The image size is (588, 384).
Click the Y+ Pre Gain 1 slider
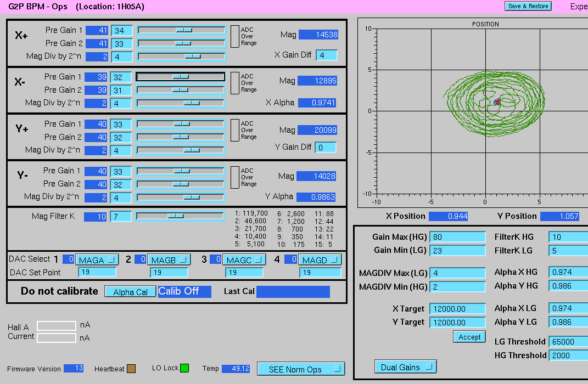tap(181, 123)
